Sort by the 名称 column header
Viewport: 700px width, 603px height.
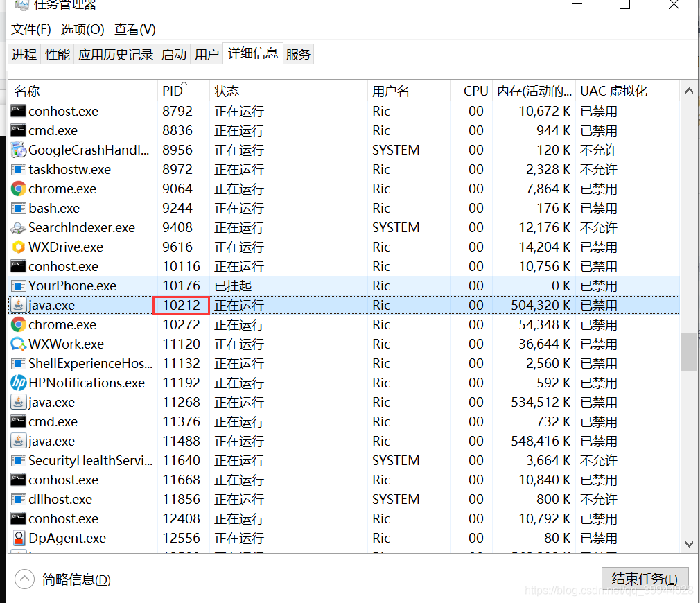(83, 91)
